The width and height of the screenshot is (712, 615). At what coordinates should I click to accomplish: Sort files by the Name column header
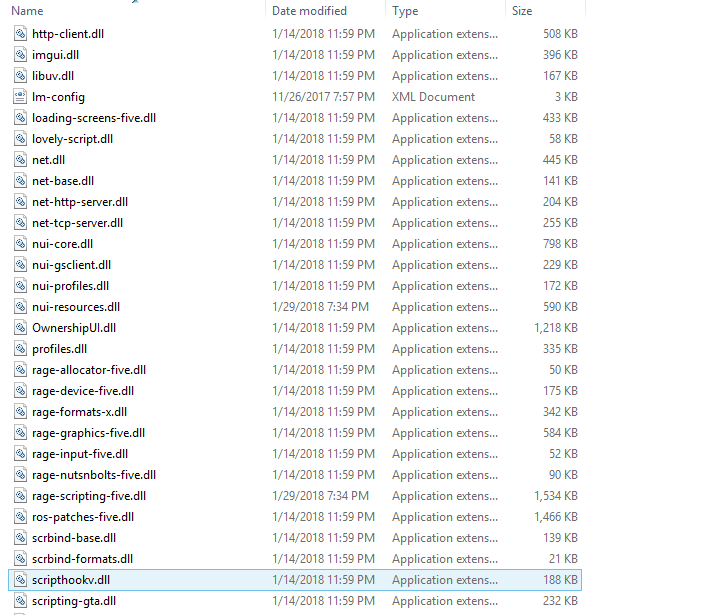tap(27, 10)
